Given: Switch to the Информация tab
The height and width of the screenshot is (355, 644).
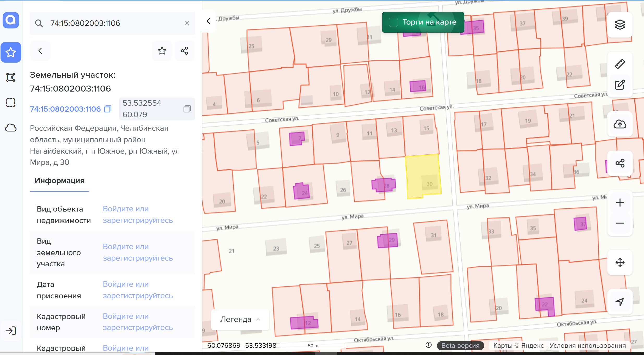Looking at the screenshot, I should (59, 181).
